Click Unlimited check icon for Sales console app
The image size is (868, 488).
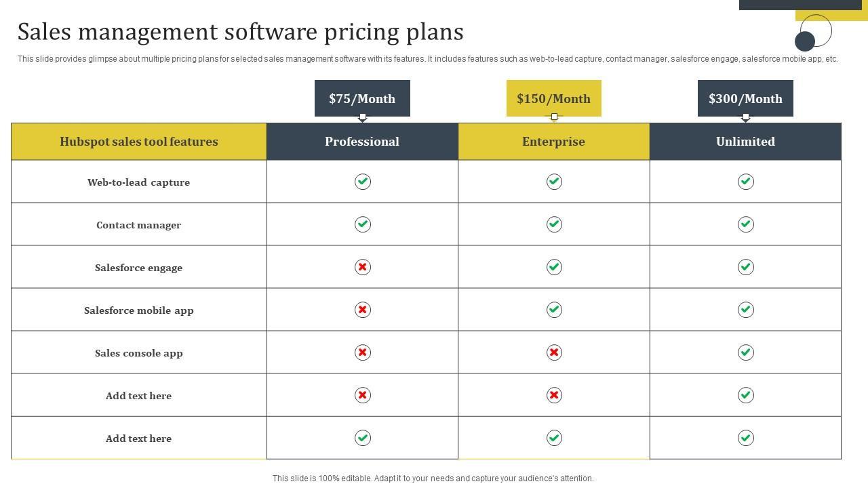tap(745, 352)
